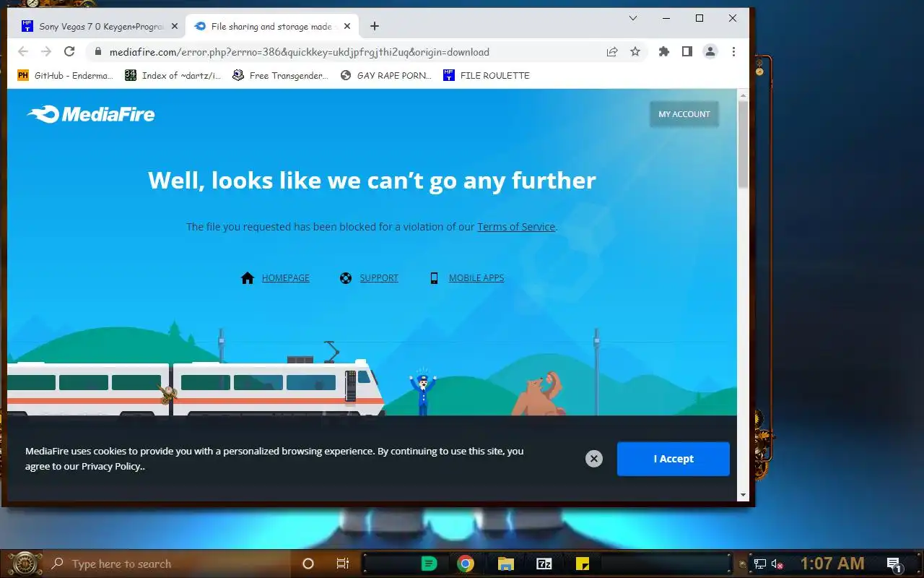Dismiss the cookie banner with the X
Image resolution: width=924 pixels, height=578 pixels.
(x=594, y=459)
